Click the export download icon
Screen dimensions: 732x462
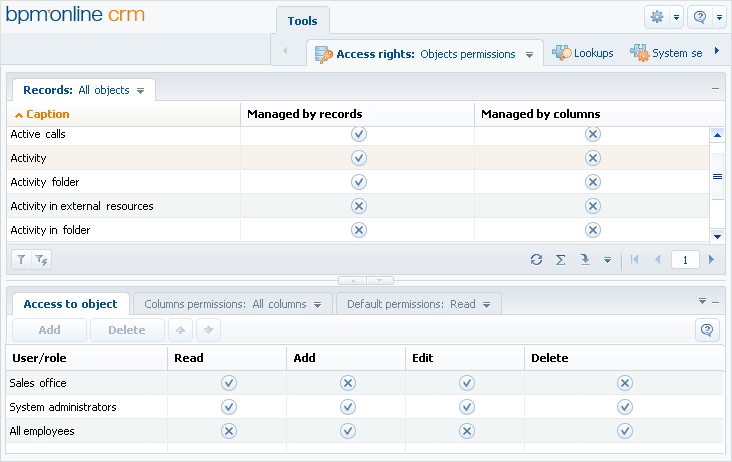(x=585, y=259)
